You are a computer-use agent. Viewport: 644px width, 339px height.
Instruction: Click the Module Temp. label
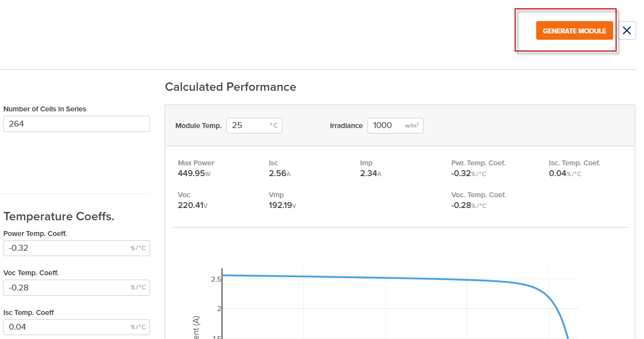[x=198, y=126]
